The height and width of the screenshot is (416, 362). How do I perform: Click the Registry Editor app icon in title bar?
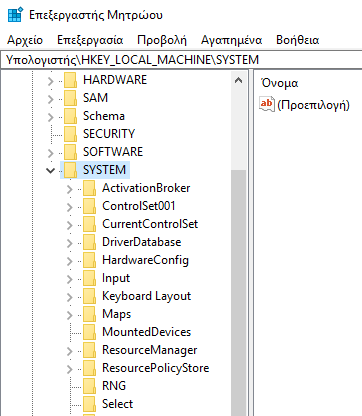point(15,14)
